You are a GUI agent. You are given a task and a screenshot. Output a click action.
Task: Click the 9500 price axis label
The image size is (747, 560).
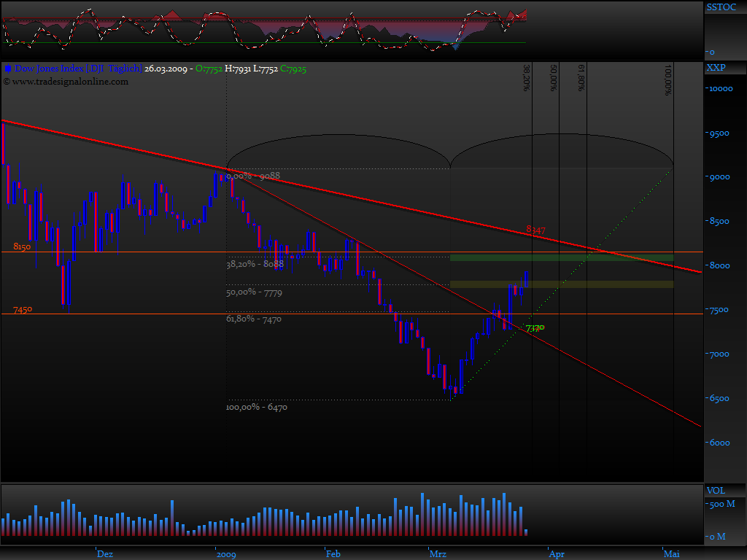pos(719,133)
